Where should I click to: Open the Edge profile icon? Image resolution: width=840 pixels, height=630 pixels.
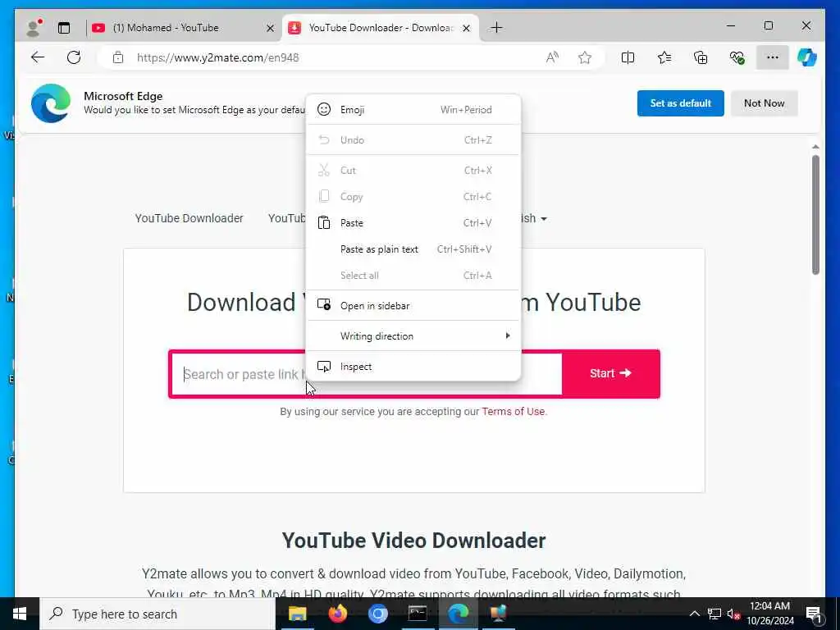point(34,27)
